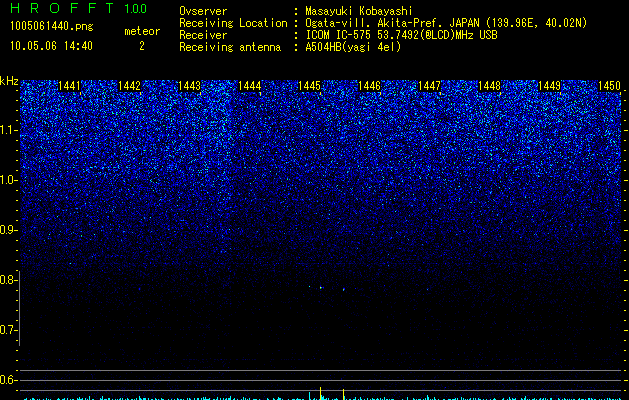
Task: Click the 1445 time marker
Action: click(310, 86)
